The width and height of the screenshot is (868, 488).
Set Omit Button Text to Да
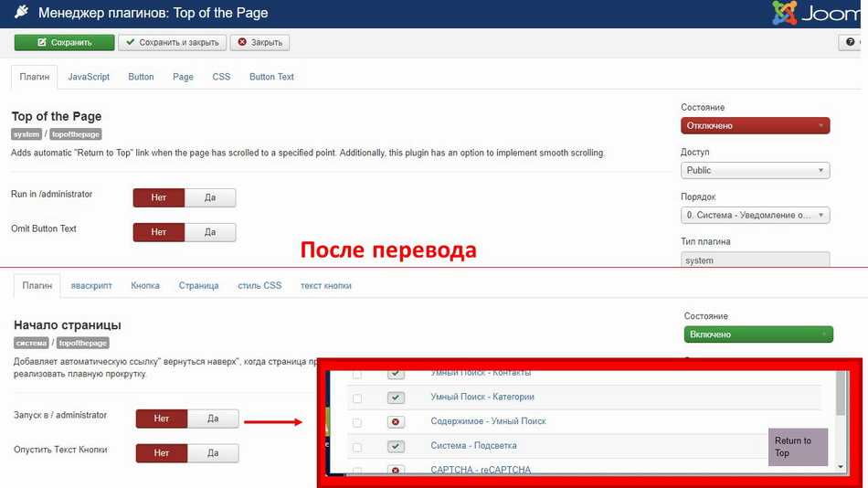[210, 232]
